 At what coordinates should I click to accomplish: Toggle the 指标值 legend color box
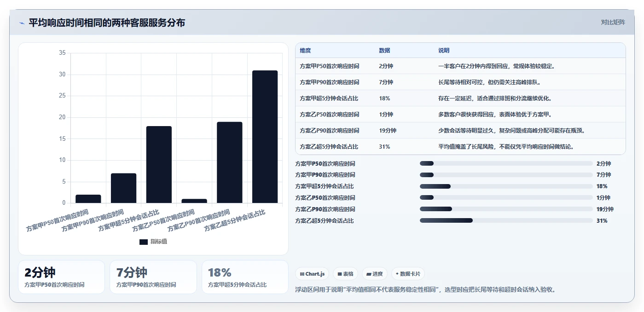pos(144,242)
